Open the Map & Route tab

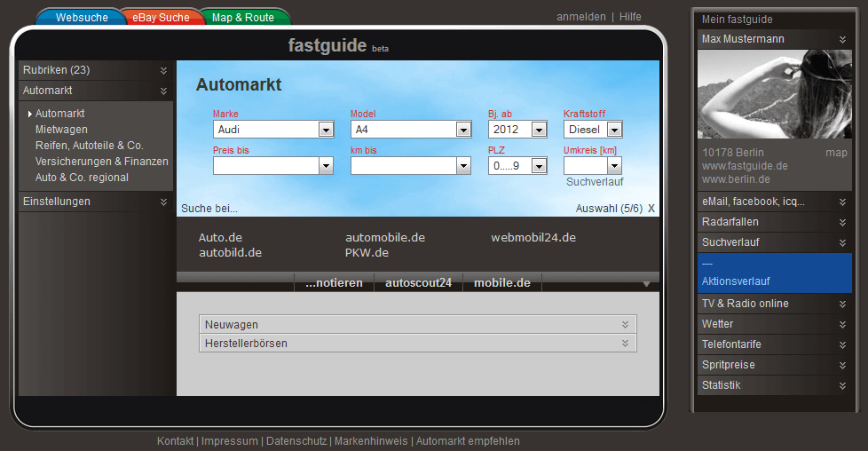[x=243, y=17]
